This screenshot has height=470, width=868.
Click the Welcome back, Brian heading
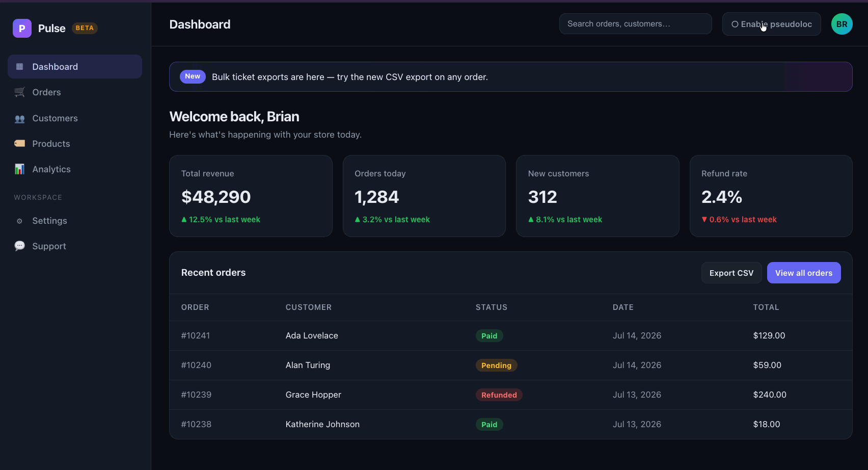click(234, 117)
